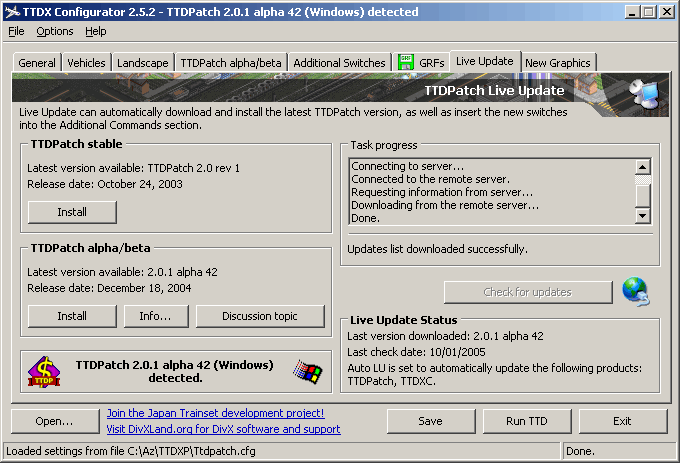Screen dimensions: 680x463
Task: Open the New Graphics tab
Action: click(x=558, y=63)
